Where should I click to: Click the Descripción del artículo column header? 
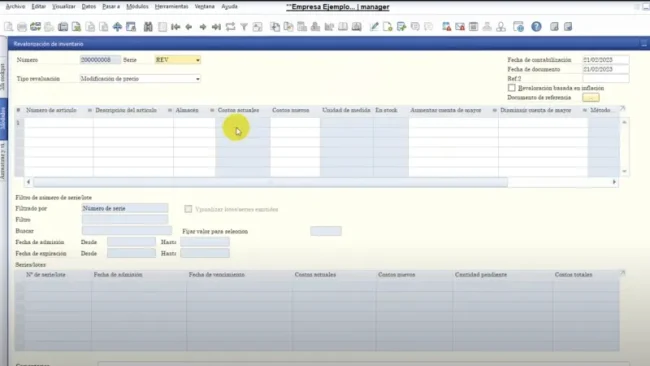126,110
